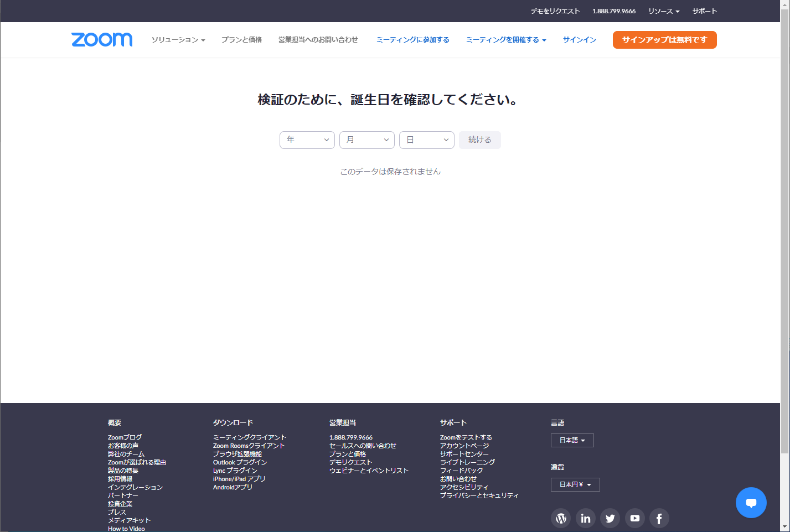Viewport: 790px width, 532px height.
Task: Click the scrollbar down arrow
Action: point(785,527)
